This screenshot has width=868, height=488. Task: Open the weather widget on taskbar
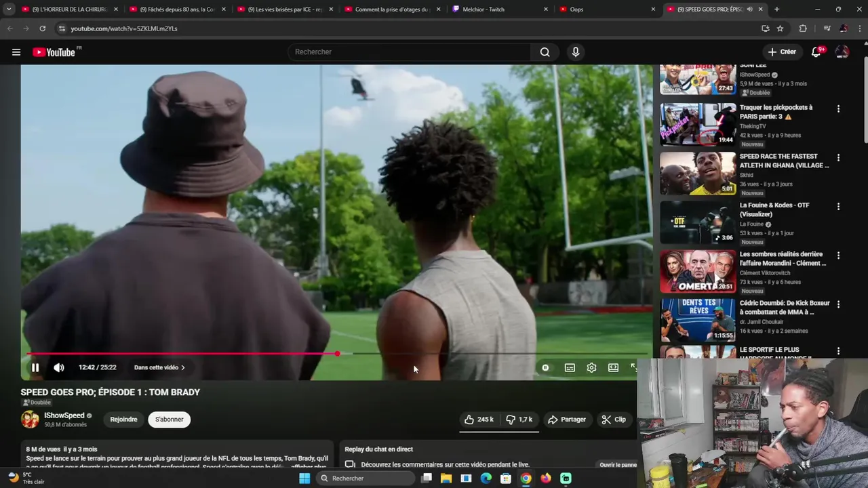[26, 479]
